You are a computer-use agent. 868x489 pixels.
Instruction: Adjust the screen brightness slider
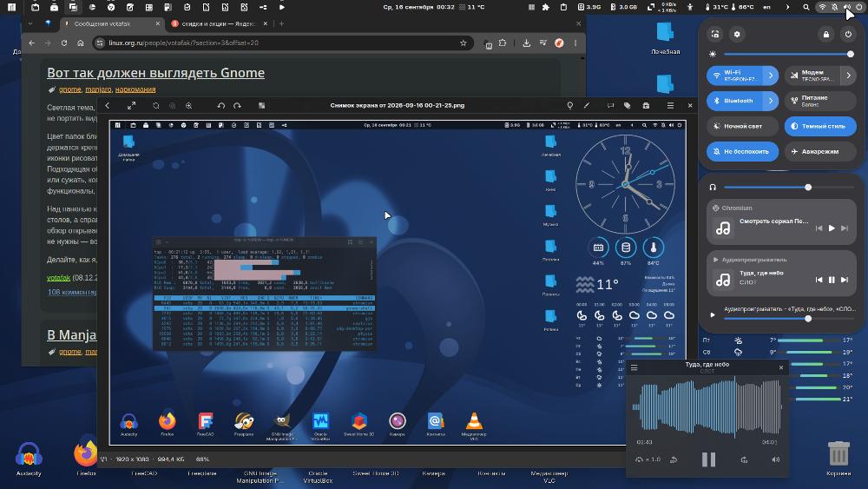[787, 54]
